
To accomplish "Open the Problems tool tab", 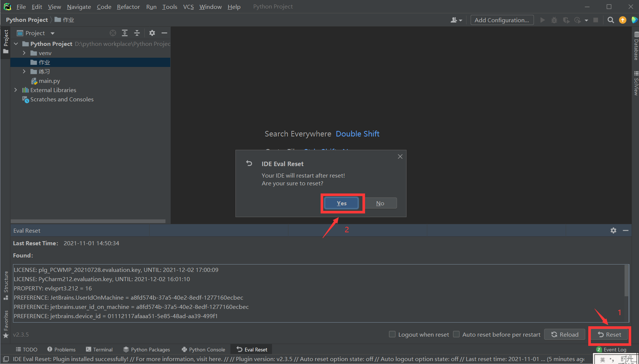I will point(61,350).
